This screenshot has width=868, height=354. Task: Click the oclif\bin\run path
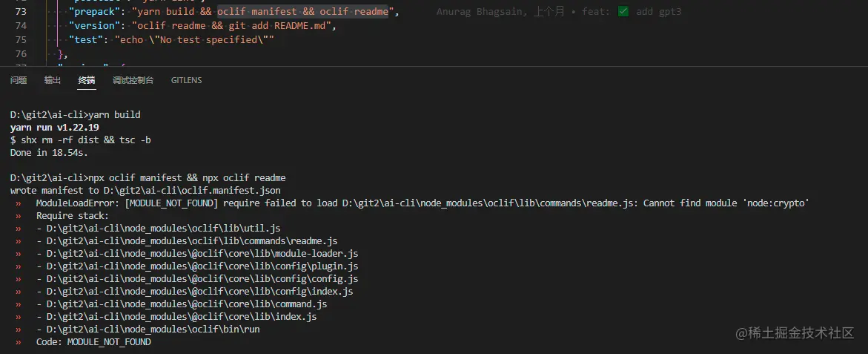tap(153, 329)
